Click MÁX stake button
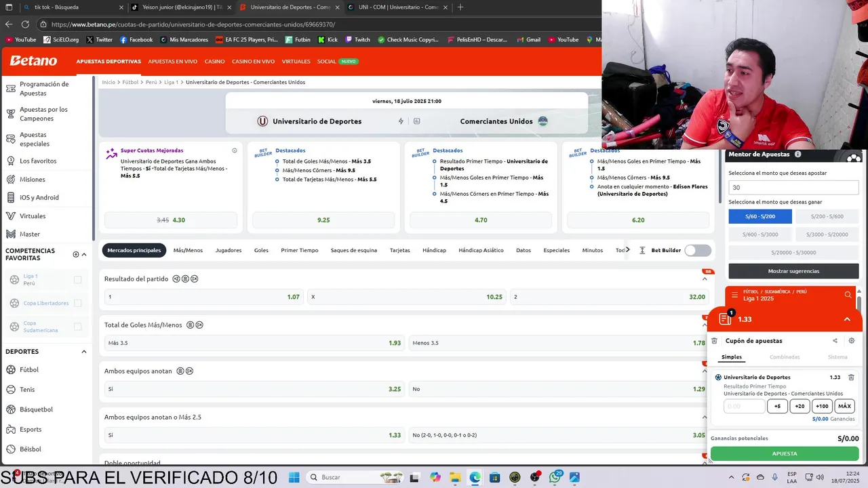 tap(844, 406)
